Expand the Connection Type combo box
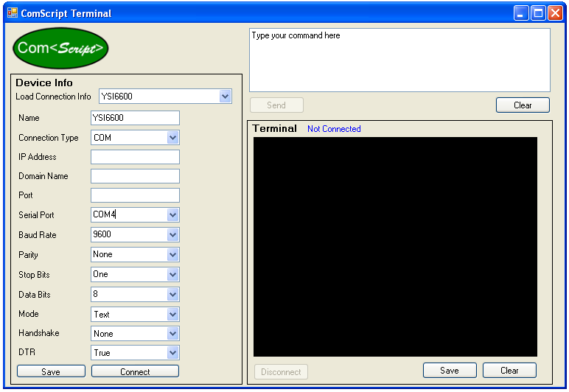The width and height of the screenshot is (569, 392). 172,138
